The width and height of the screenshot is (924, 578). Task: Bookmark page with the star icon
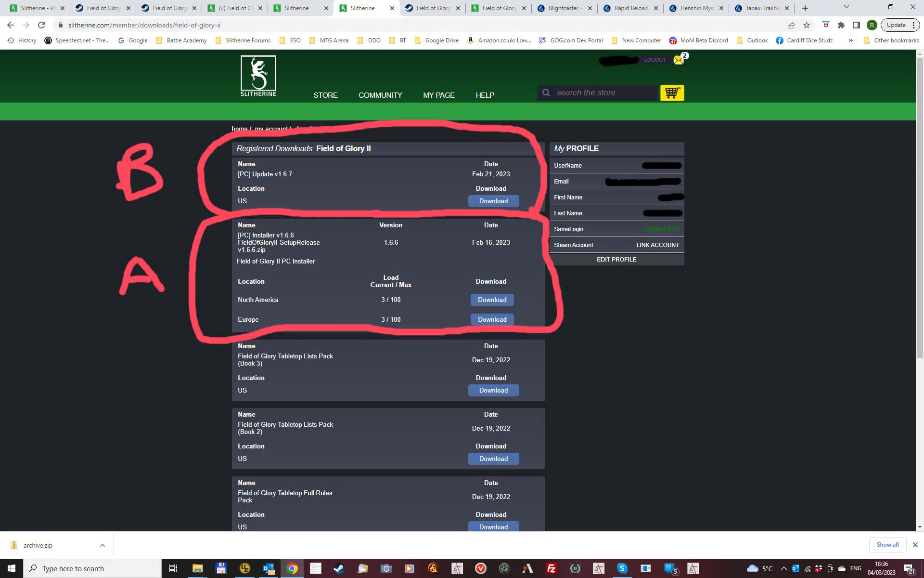pos(807,25)
